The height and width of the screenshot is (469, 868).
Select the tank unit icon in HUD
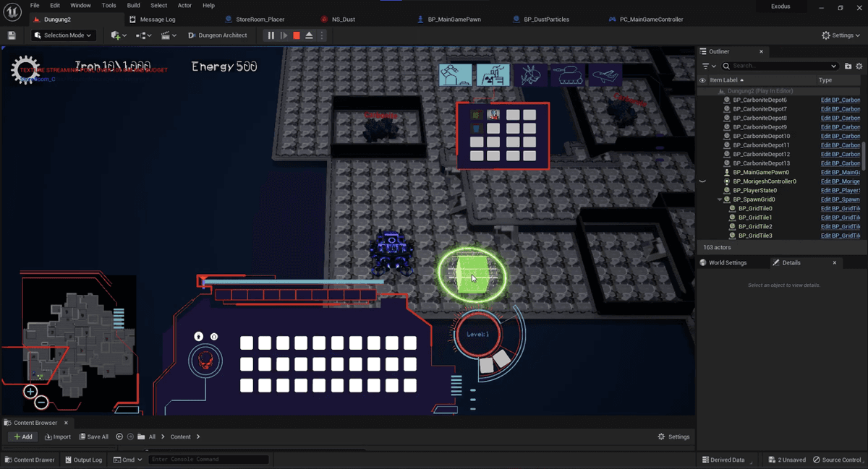568,75
